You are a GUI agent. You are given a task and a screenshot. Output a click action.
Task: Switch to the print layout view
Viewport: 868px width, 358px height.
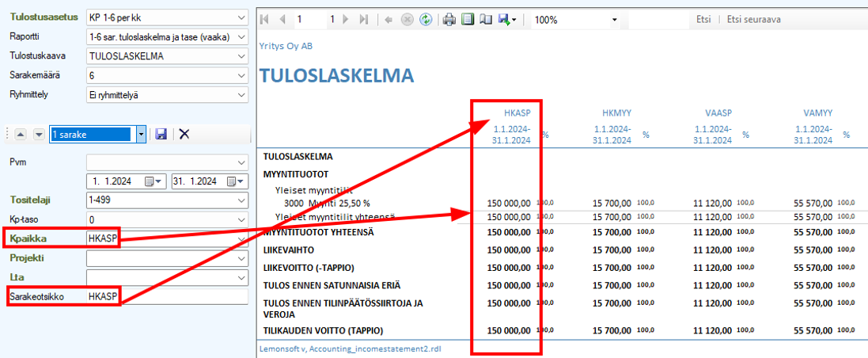pos(468,20)
